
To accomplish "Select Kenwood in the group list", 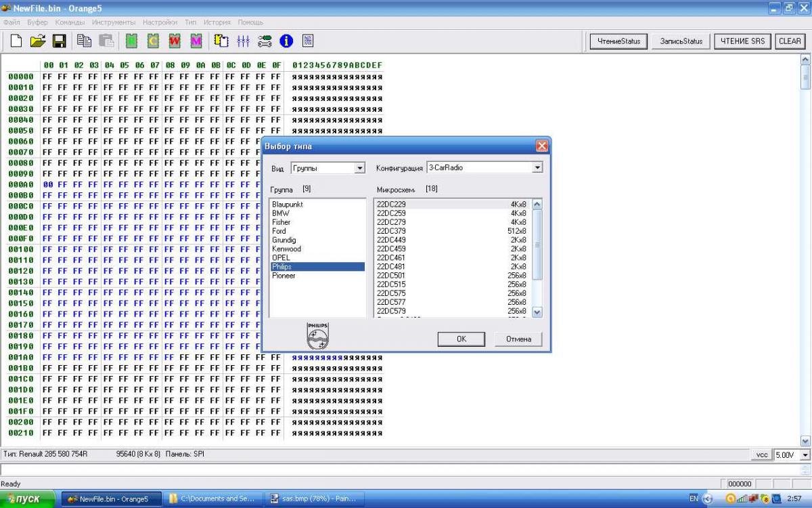I will [317, 249].
